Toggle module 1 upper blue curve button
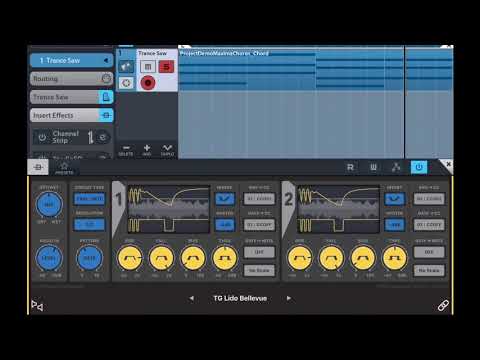This screenshot has height=360, width=480. [225, 199]
